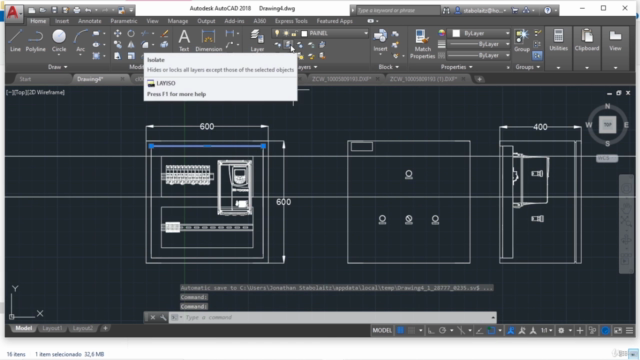
Task: Switch to ZCW_10005809193 (1).DXF tab
Action: click(x=423, y=79)
